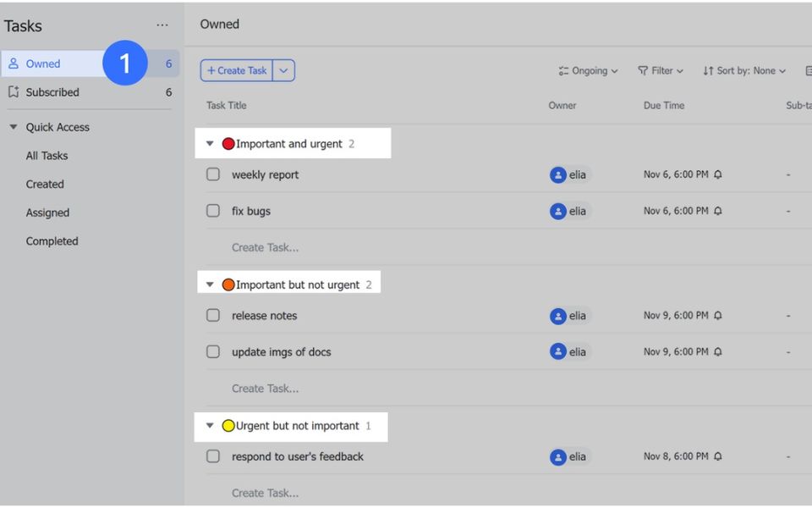Click the reminder bell on weekly report

pos(718,175)
